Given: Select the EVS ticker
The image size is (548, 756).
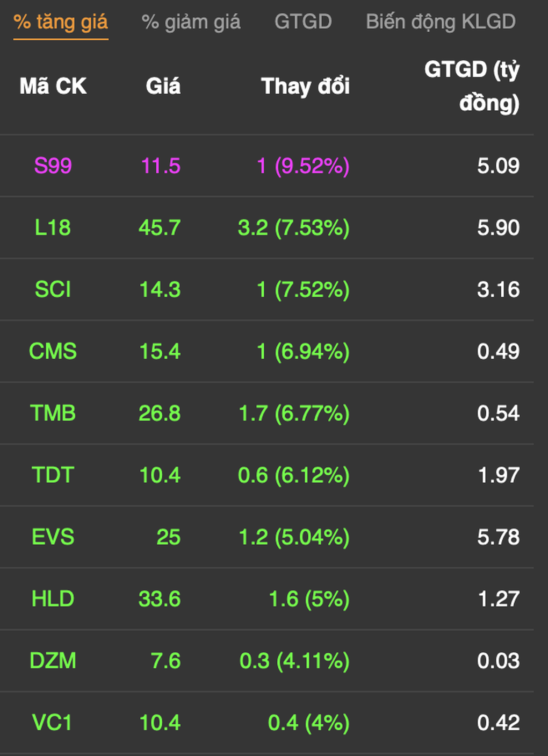Looking at the screenshot, I should [53, 537].
